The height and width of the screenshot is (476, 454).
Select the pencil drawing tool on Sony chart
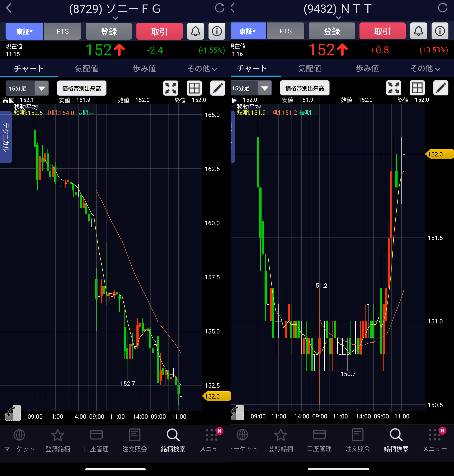(x=217, y=88)
